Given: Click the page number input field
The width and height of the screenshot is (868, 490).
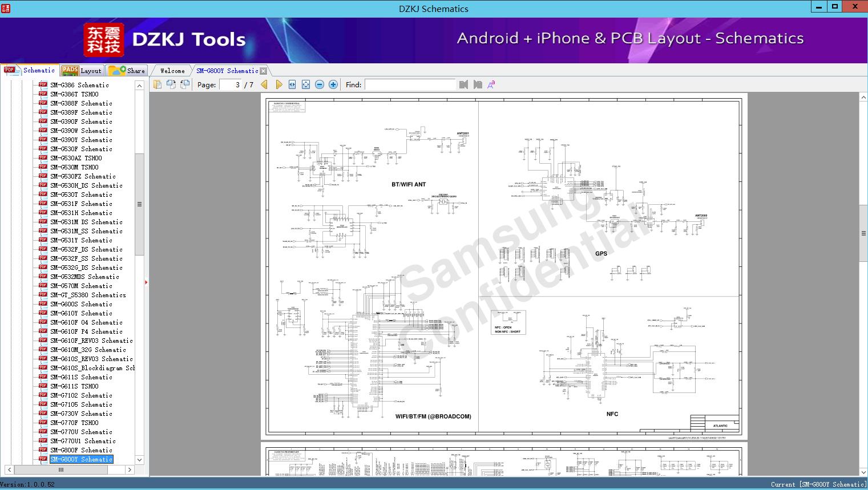Looking at the screenshot, I should (230, 84).
